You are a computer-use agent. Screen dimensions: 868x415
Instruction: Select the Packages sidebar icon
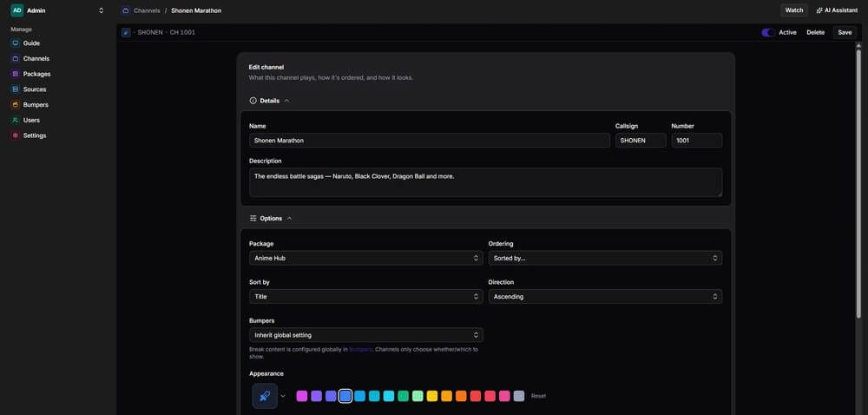point(16,74)
